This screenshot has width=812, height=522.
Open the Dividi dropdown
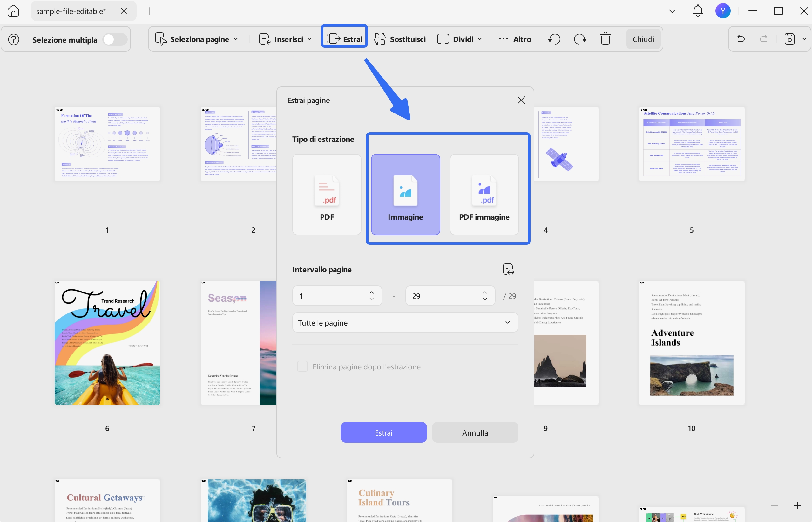coord(459,39)
